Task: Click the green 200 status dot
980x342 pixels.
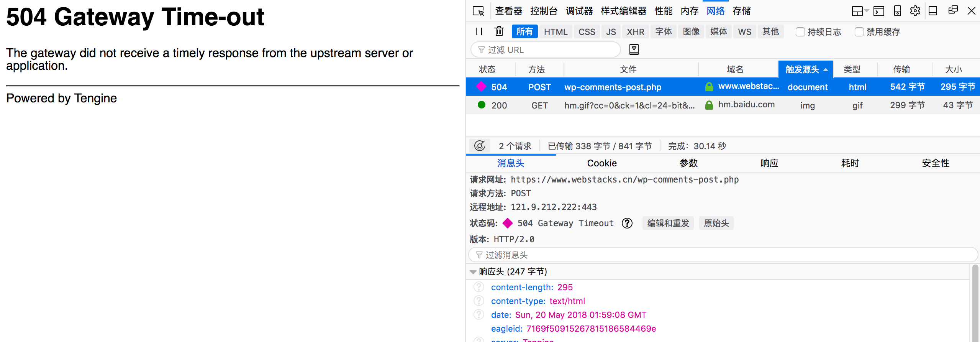Action: pos(482,105)
